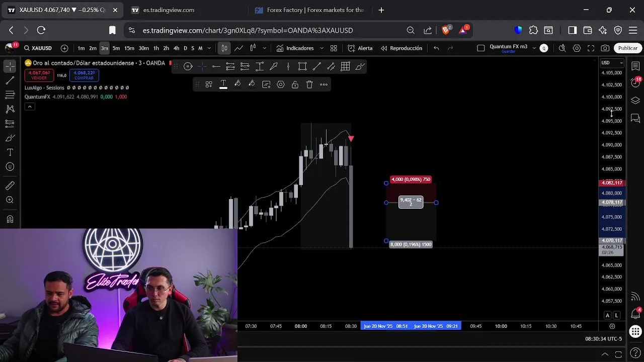The height and width of the screenshot is (362, 644).
Task: Collapse the indicator legend chevron
Action: [x=30, y=107]
